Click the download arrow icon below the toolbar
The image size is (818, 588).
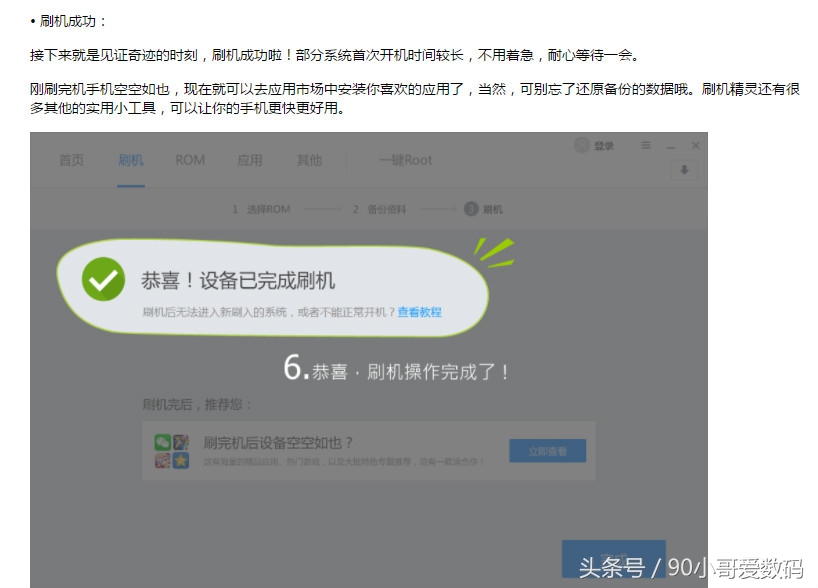684,169
